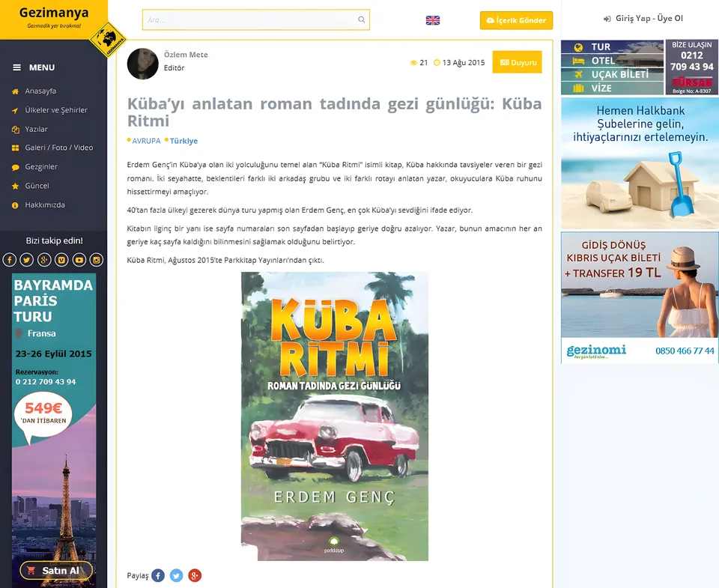Click the article title Küba Ritmi
The image size is (719, 588).
pos(334,112)
